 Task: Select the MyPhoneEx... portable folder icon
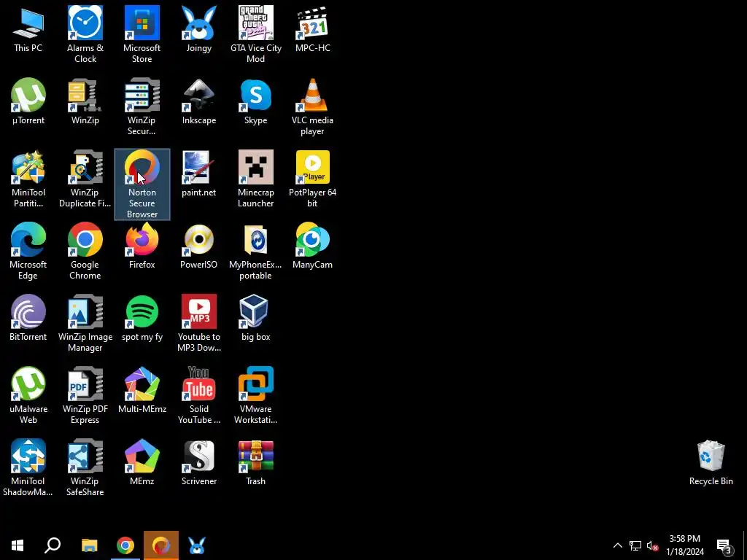256,251
